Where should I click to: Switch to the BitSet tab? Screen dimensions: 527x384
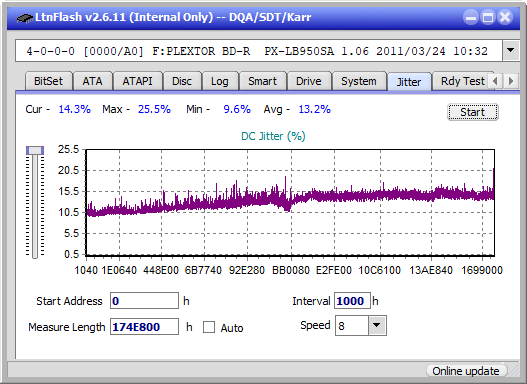click(x=48, y=81)
